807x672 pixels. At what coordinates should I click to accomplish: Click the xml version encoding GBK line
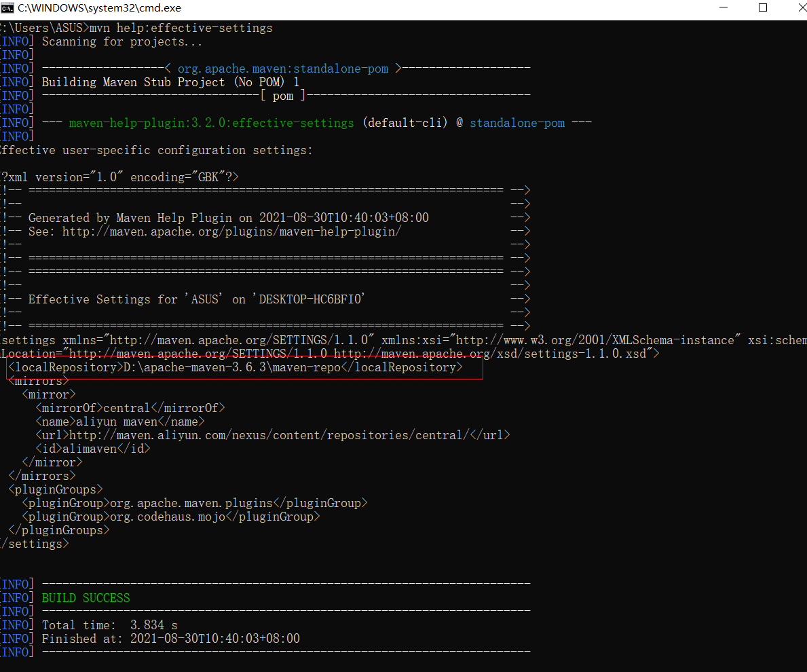(x=119, y=177)
